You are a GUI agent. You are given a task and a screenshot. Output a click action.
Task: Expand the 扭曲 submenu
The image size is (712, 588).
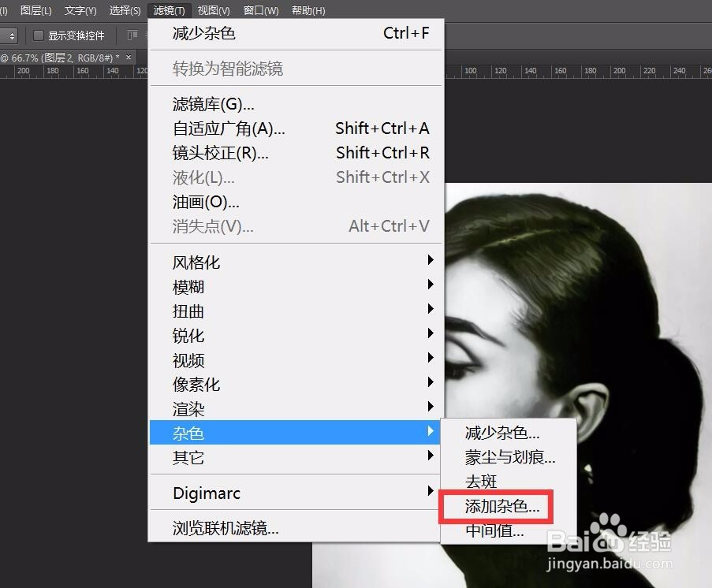(x=296, y=311)
